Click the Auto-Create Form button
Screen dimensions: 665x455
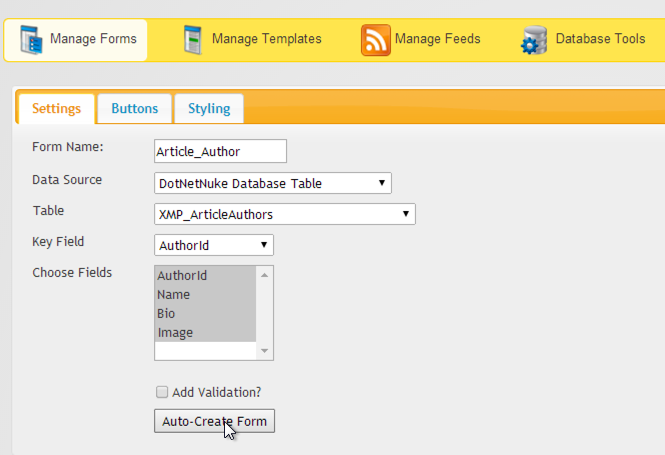[x=214, y=421]
